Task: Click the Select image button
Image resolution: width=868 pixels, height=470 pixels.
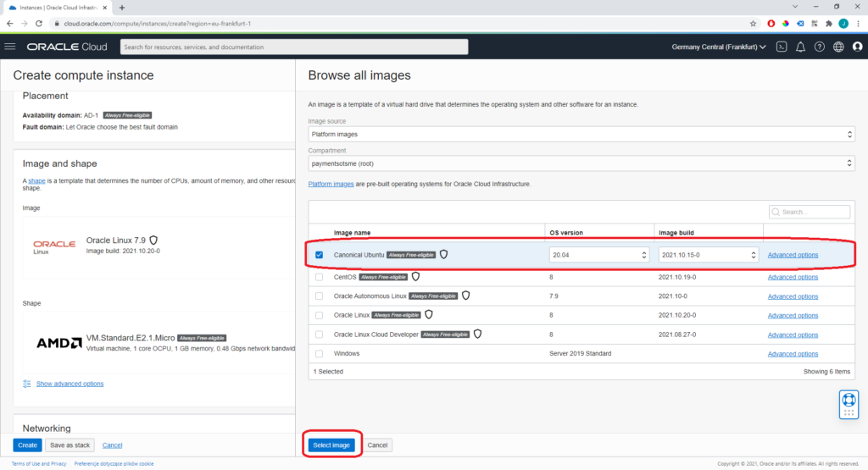Action: coord(331,445)
